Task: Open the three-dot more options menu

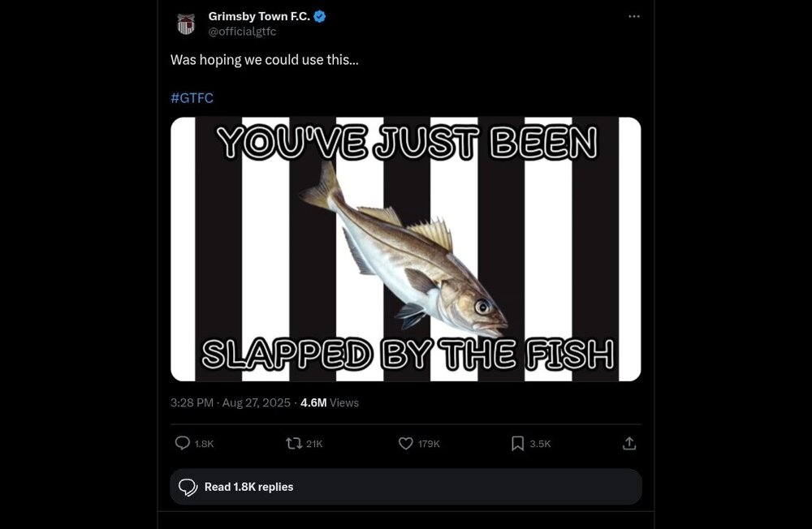Action: (x=634, y=16)
